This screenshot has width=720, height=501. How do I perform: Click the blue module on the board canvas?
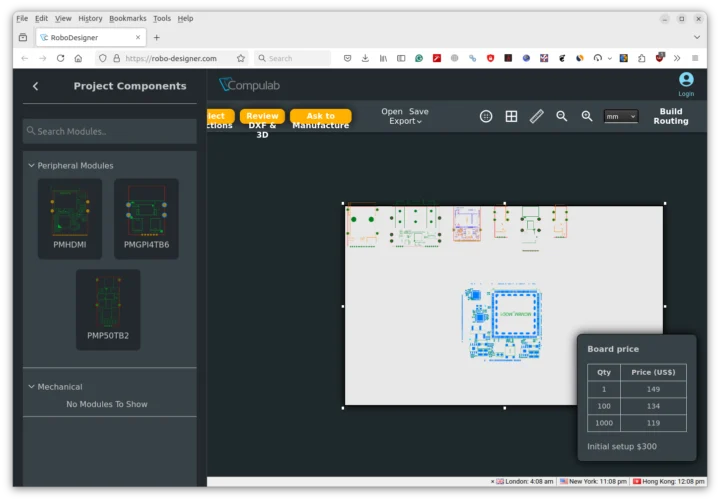click(x=503, y=322)
